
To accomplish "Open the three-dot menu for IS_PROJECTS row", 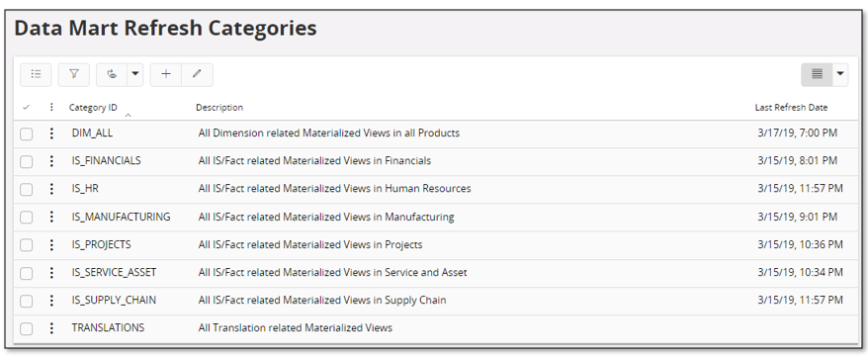I will coord(51,244).
